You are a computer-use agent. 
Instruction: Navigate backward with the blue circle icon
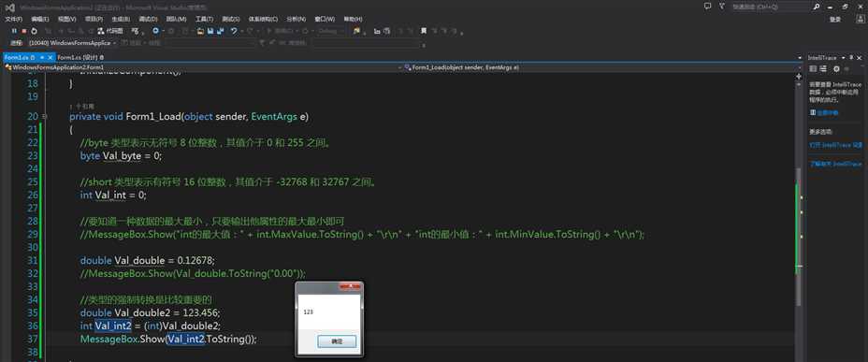(155, 31)
